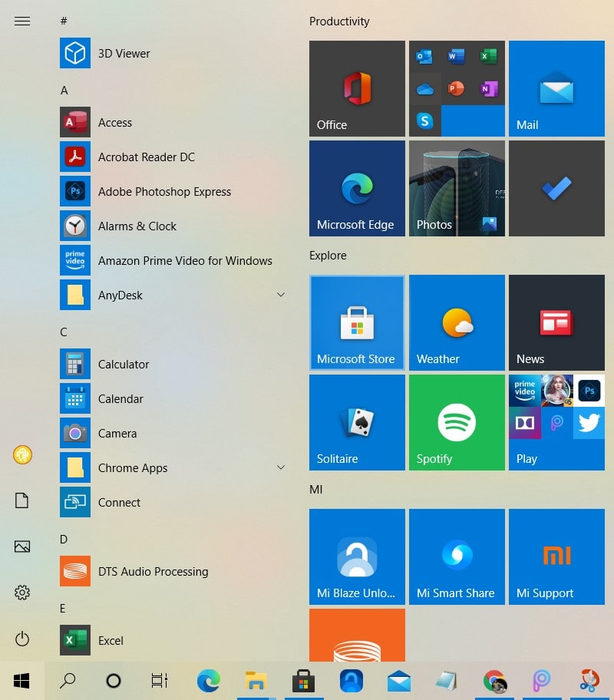
Task: Open PowerPoint in Office apps tile
Action: tap(457, 89)
